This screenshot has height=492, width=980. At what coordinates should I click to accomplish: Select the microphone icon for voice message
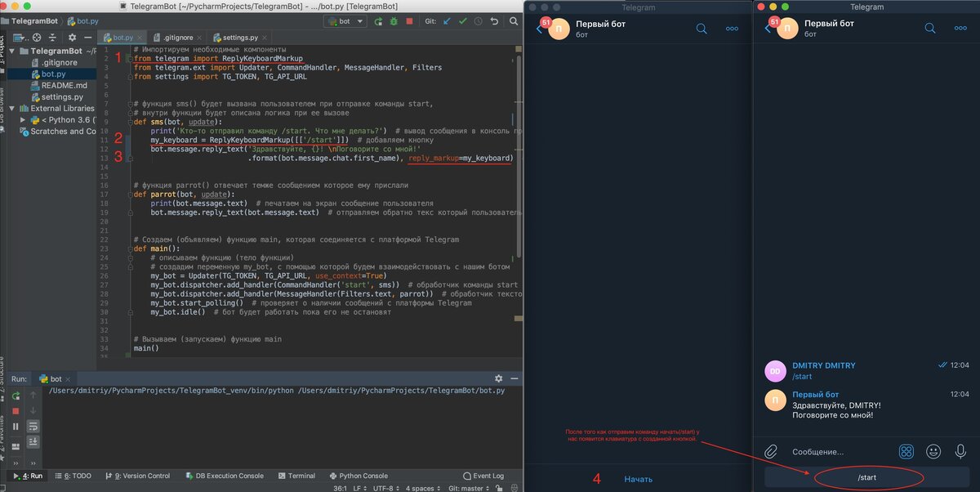point(959,450)
